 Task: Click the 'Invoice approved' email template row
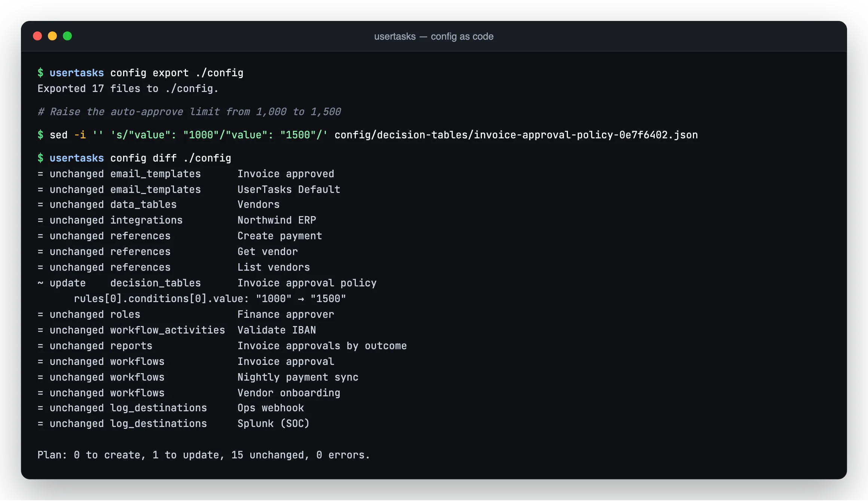(186, 173)
